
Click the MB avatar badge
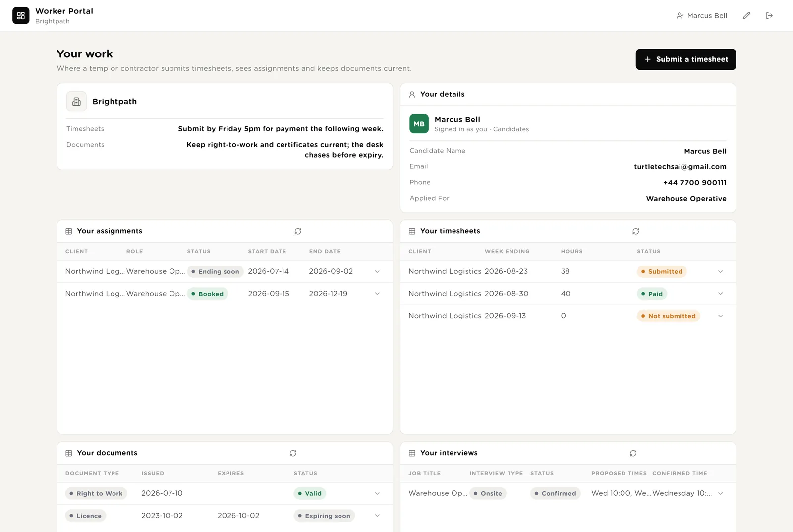(419, 124)
